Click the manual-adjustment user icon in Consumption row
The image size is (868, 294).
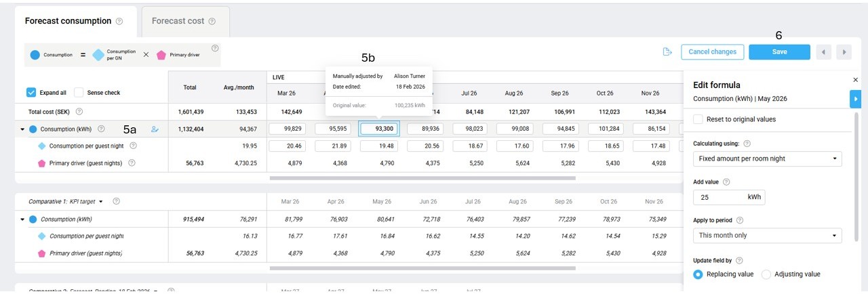[155, 129]
